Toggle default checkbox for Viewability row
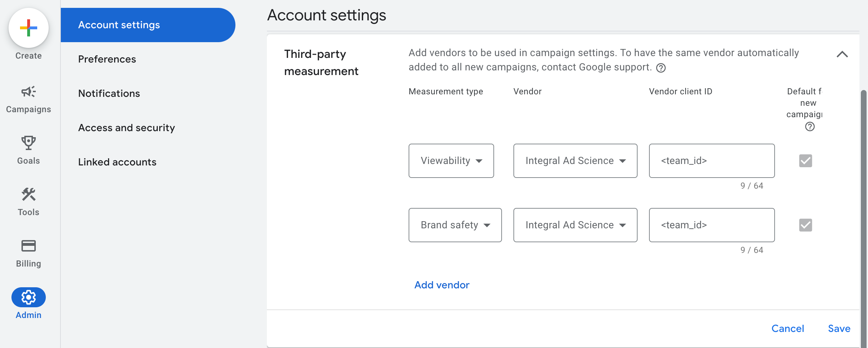The image size is (868, 348). (x=805, y=161)
